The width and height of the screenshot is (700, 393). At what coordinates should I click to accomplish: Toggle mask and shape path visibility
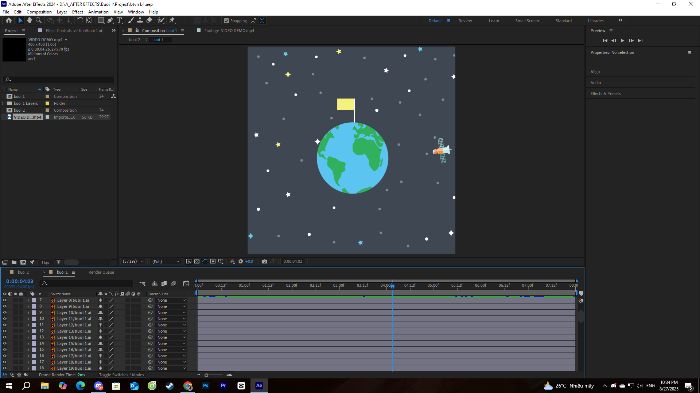coord(205,262)
